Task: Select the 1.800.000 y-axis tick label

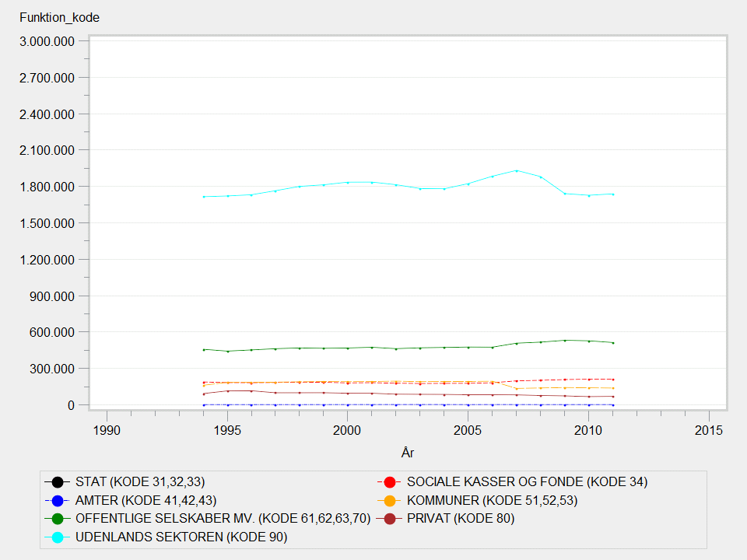Action: click(x=48, y=187)
